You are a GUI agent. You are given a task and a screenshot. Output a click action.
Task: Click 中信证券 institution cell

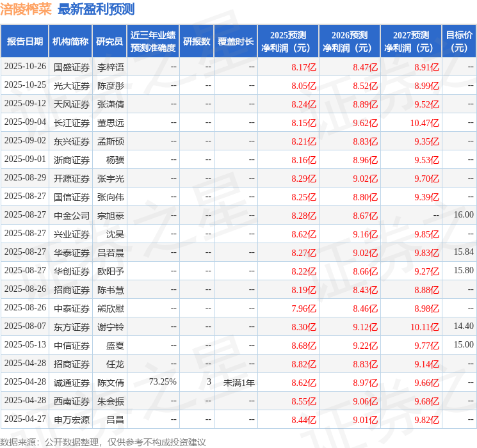[72, 346]
